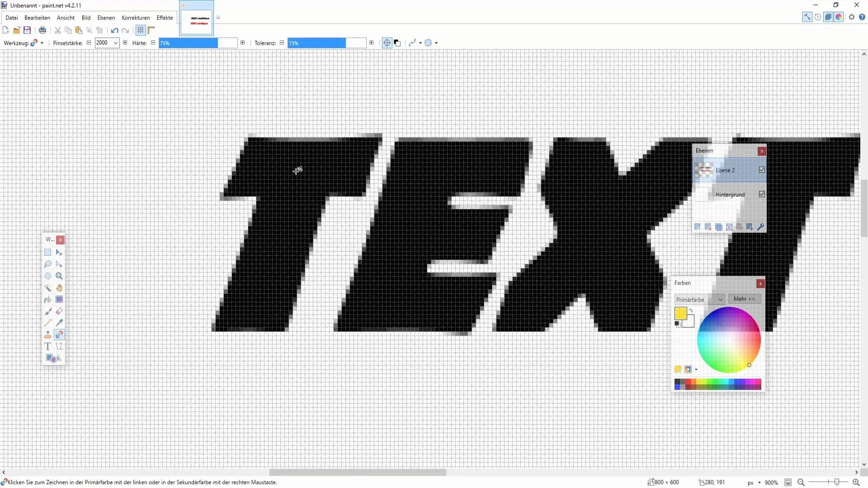Open the palette menu dropdown arrow
The width and height of the screenshot is (868, 488).
pyautogui.click(x=696, y=370)
